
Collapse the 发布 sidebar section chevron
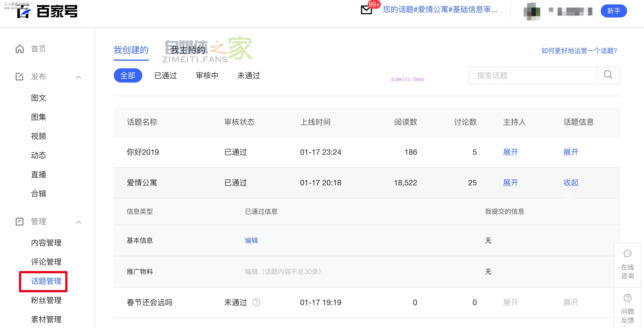[x=79, y=77]
